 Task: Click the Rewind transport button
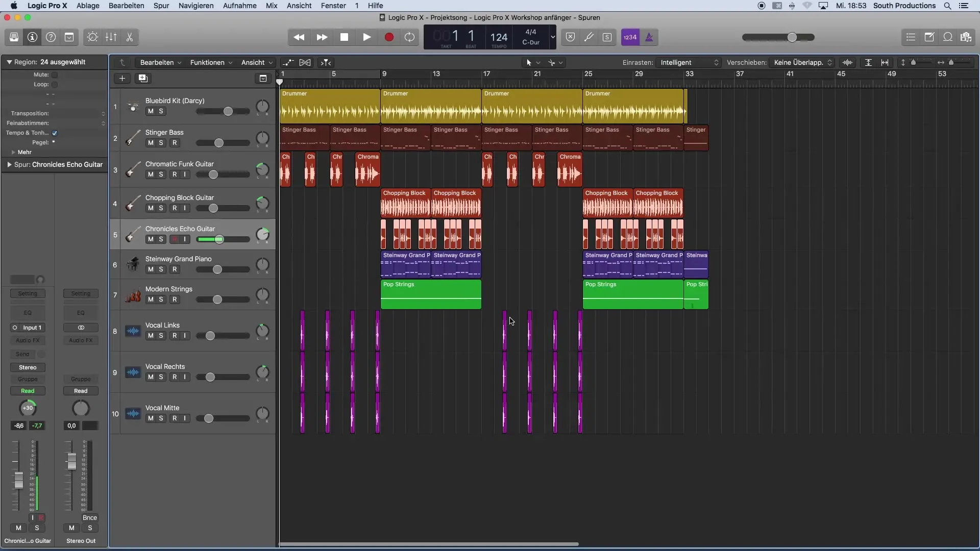click(x=299, y=37)
